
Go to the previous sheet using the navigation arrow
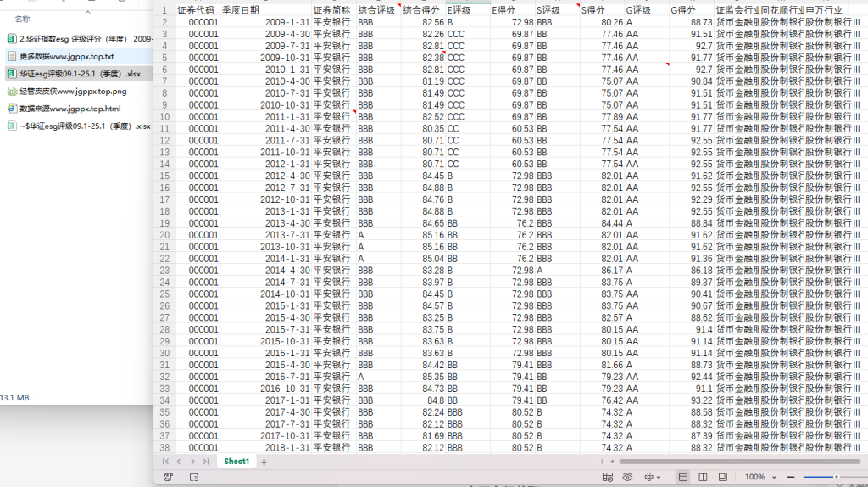(x=179, y=462)
